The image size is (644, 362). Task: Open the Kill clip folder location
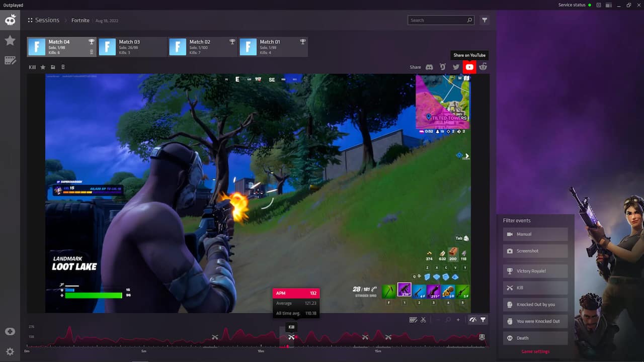click(53, 67)
